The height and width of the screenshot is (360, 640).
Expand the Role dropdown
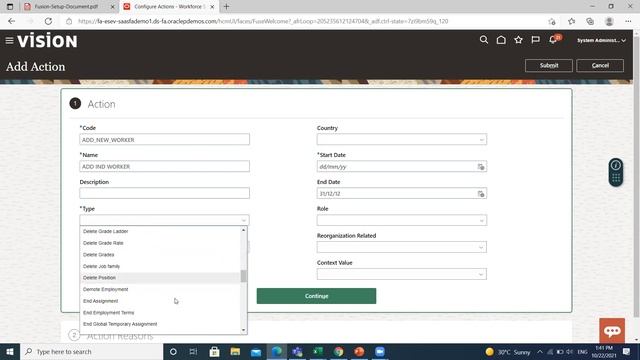[481, 220]
